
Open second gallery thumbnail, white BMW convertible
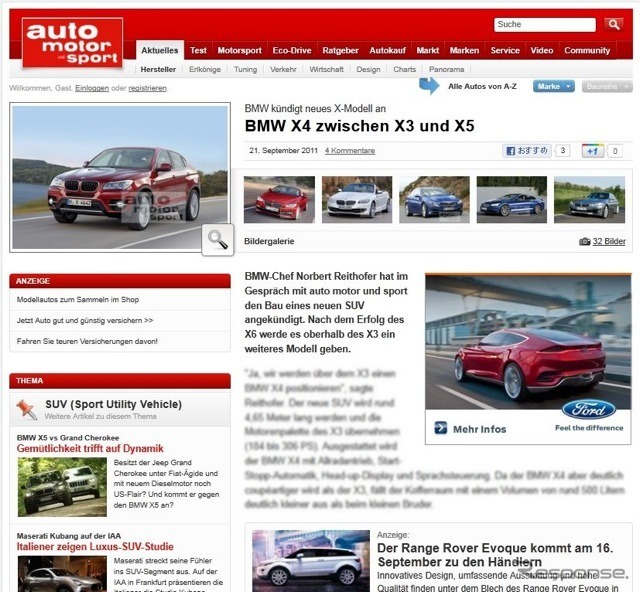tap(357, 200)
